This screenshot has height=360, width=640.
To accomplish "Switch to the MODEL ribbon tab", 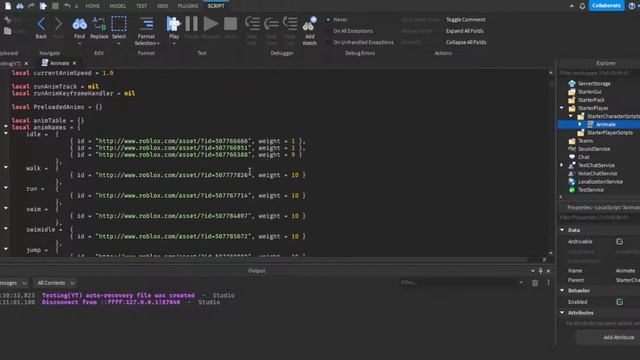I will coord(118,6).
